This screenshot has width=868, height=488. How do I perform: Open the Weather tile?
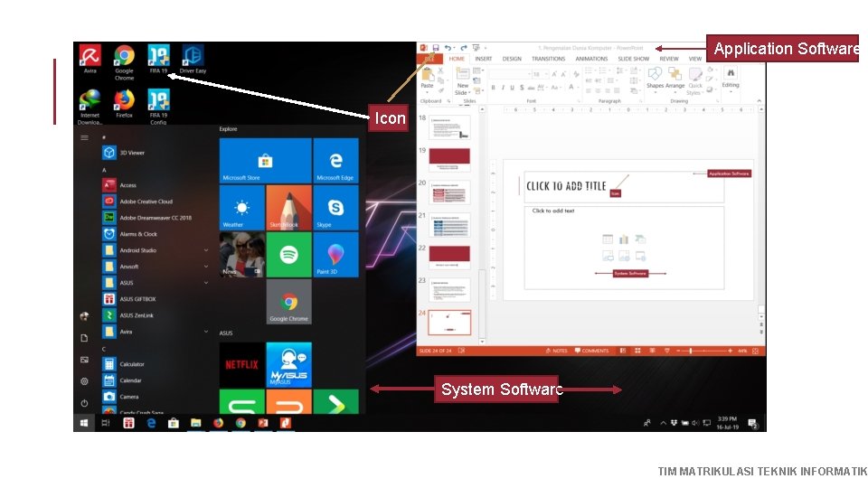pos(242,208)
